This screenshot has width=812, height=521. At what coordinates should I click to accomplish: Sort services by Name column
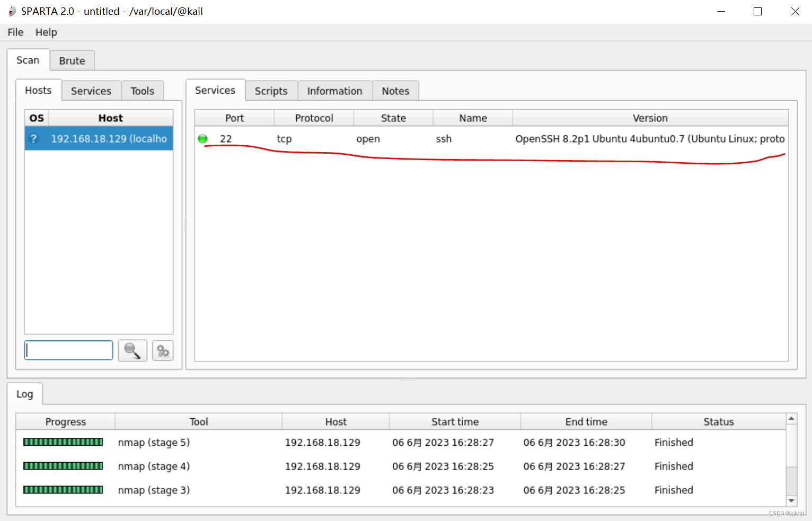[473, 118]
